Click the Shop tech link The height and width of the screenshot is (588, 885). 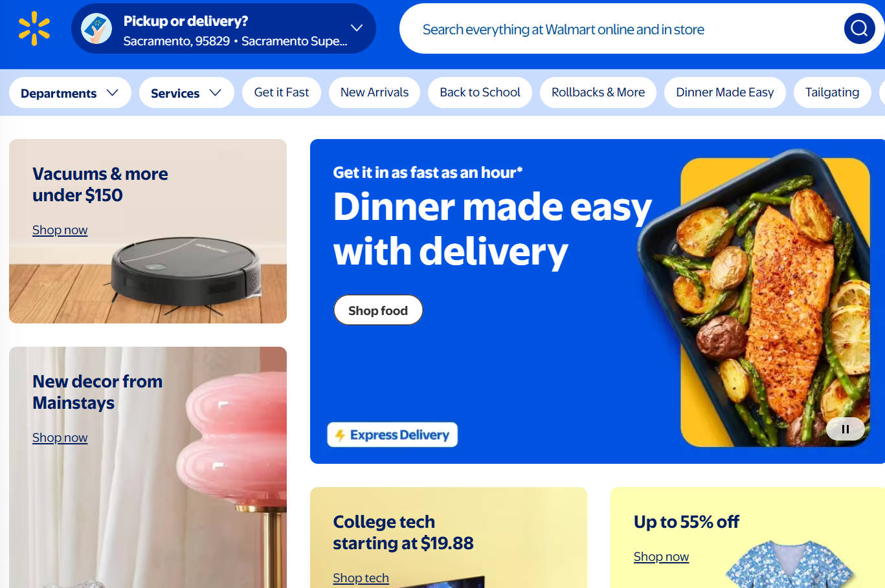[361, 578]
